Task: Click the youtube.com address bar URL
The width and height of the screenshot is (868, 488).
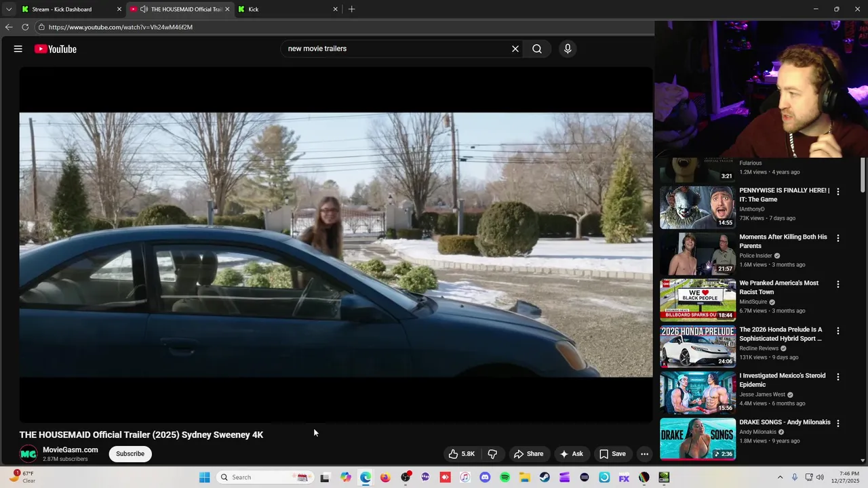Action: point(121,27)
